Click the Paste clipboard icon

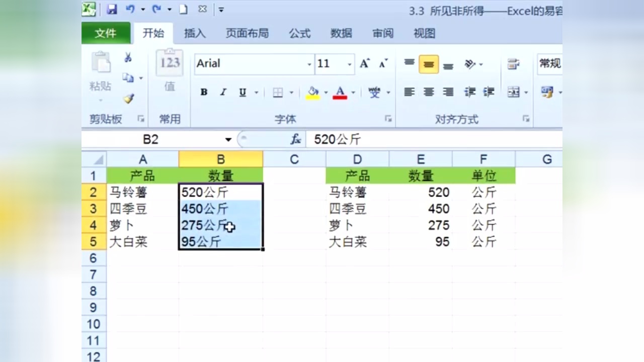coord(101,63)
